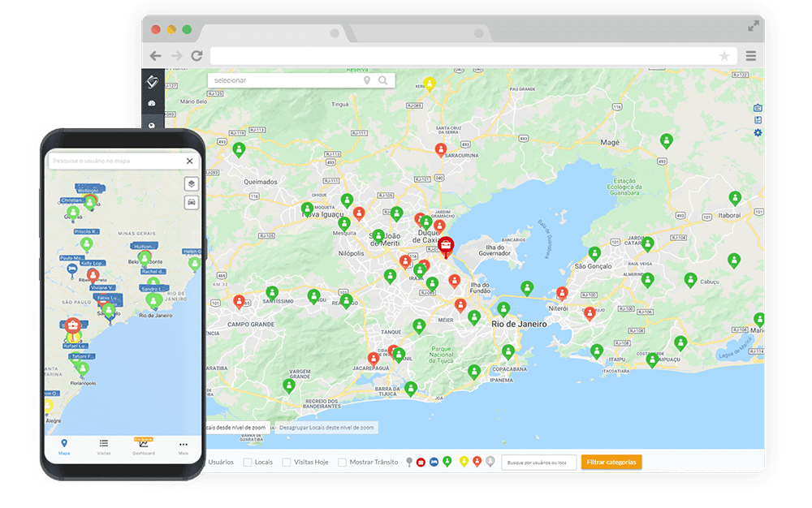The image size is (812, 508).
Task: Click the car button on the phone map
Action: tap(192, 202)
